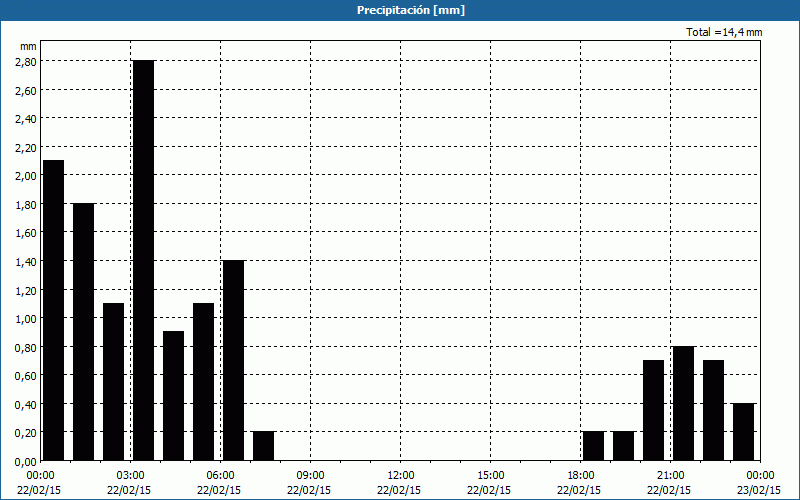Select the 0,20 mm bar starting at 19:00
Image resolution: width=800 pixels, height=500 pixels.
coord(623,446)
